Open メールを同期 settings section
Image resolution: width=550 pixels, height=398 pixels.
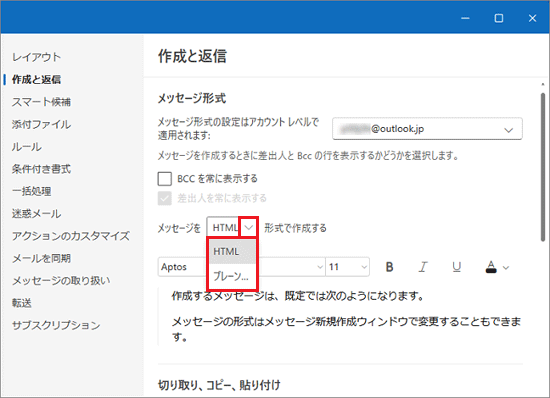coord(41,258)
